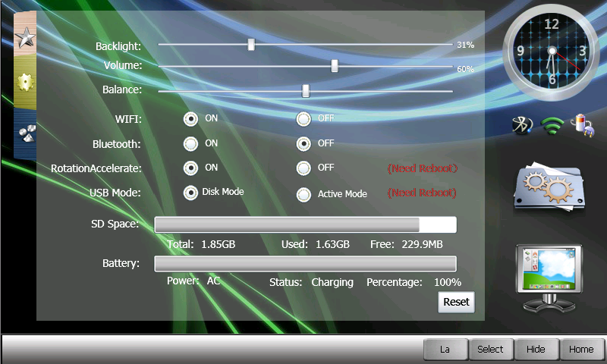
Task: Select Disk Mode for USB
Action: pyautogui.click(x=190, y=193)
